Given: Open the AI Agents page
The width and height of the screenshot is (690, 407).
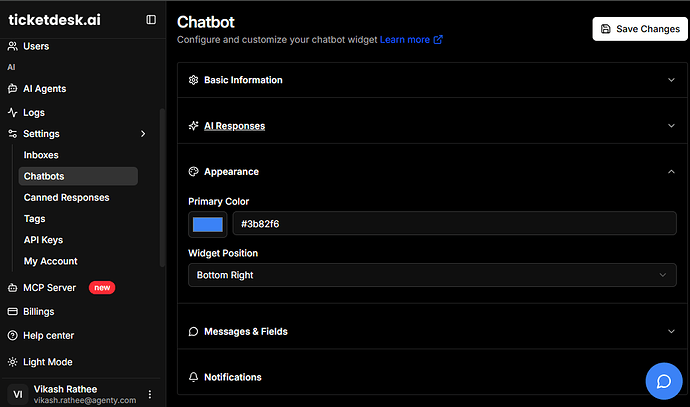Looking at the screenshot, I should point(44,88).
